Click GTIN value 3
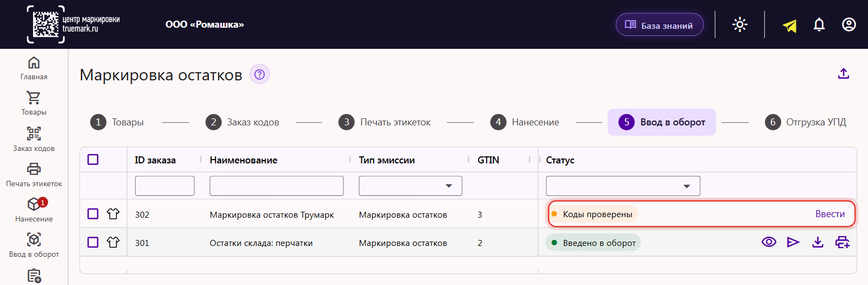The height and width of the screenshot is (285, 868). click(480, 215)
